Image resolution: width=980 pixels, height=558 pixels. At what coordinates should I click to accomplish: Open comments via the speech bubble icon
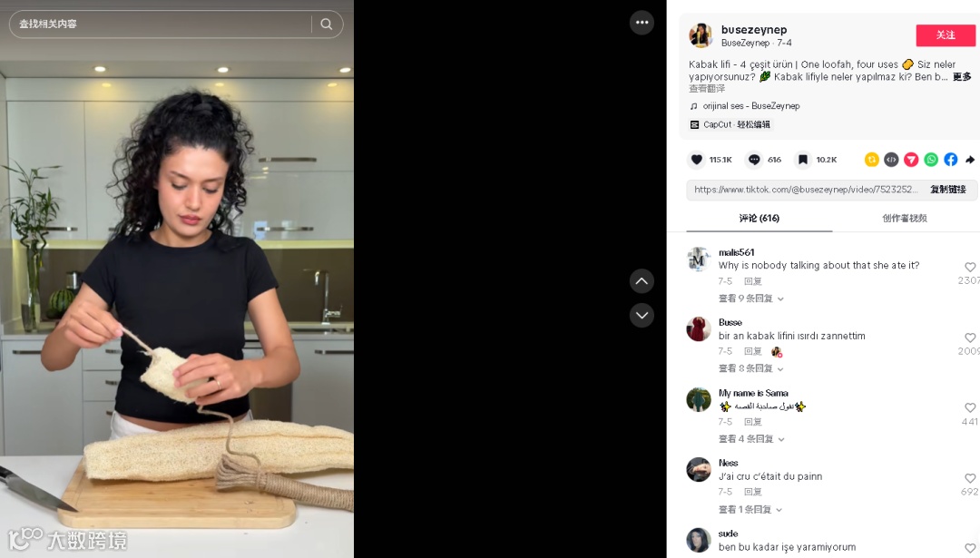(x=754, y=160)
